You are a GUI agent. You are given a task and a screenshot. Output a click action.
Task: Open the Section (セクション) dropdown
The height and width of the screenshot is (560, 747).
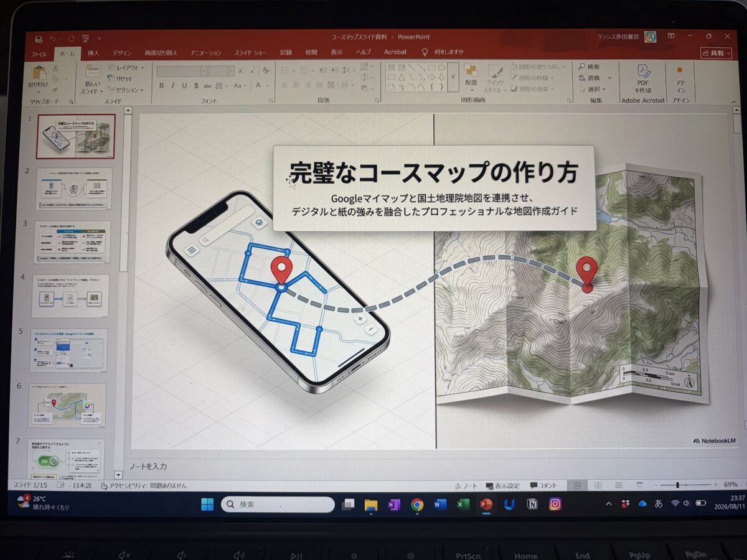coord(126,90)
